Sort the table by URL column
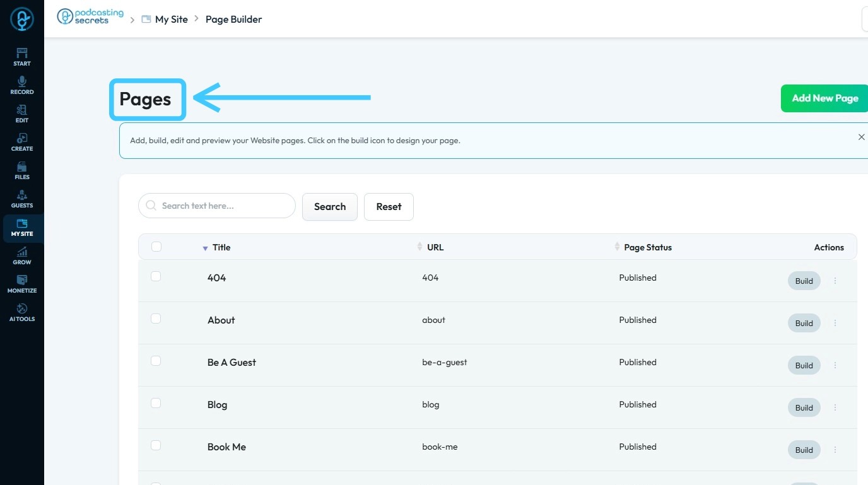 (x=435, y=247)
